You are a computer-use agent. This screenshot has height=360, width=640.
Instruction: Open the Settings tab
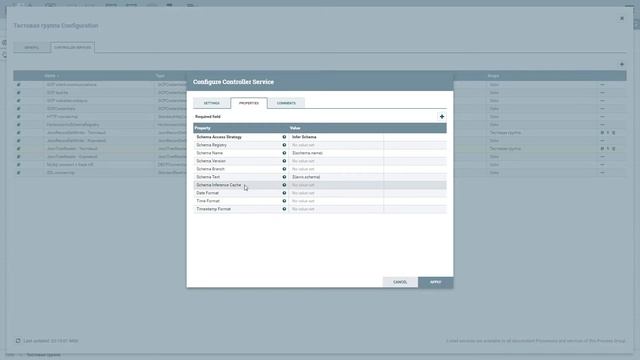[211, 103]
